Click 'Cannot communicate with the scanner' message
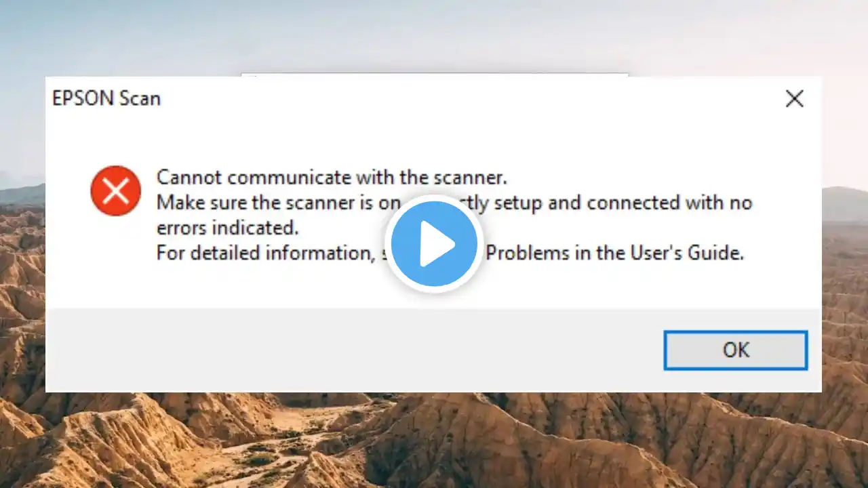 tap(332, 178)
